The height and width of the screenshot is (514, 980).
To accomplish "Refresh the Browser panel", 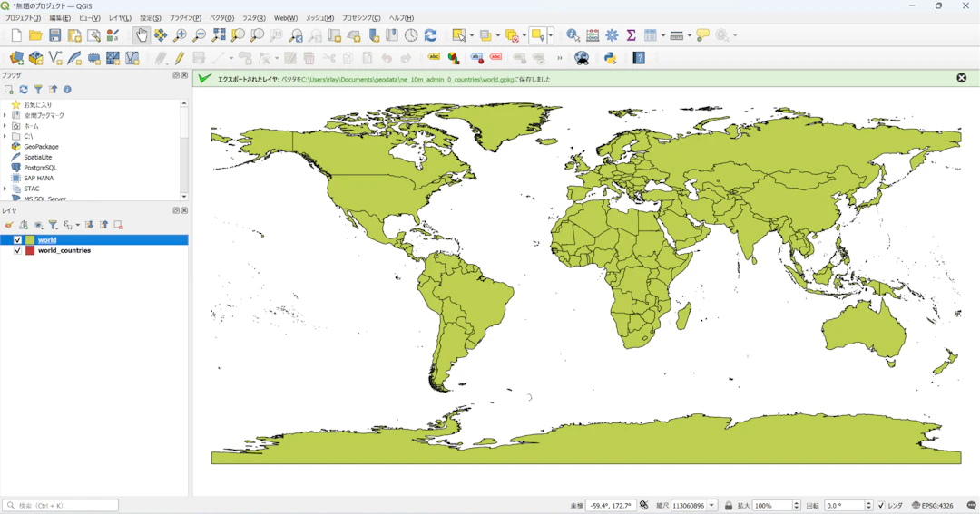I will [x=23, y=90].
